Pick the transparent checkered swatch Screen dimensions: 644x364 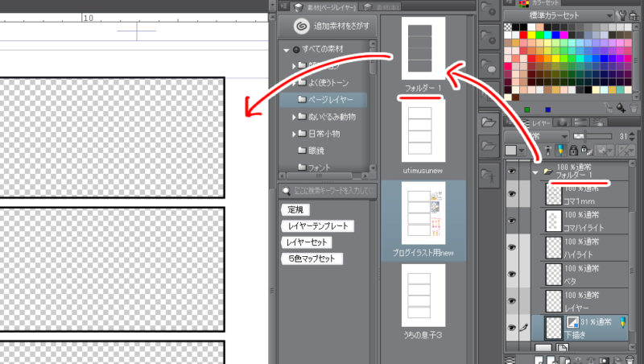(x=508, y=27)
